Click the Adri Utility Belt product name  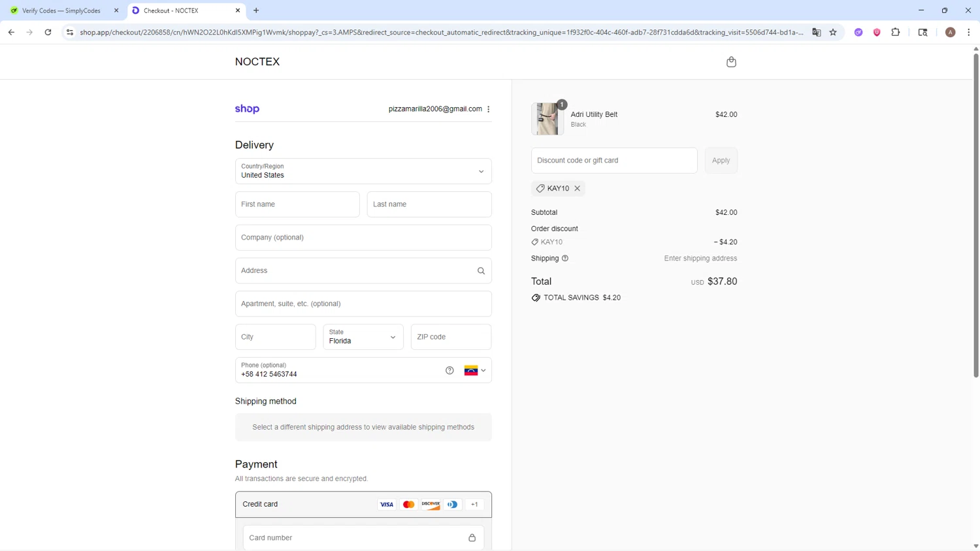pyautogui.click(x=594, y=114)
